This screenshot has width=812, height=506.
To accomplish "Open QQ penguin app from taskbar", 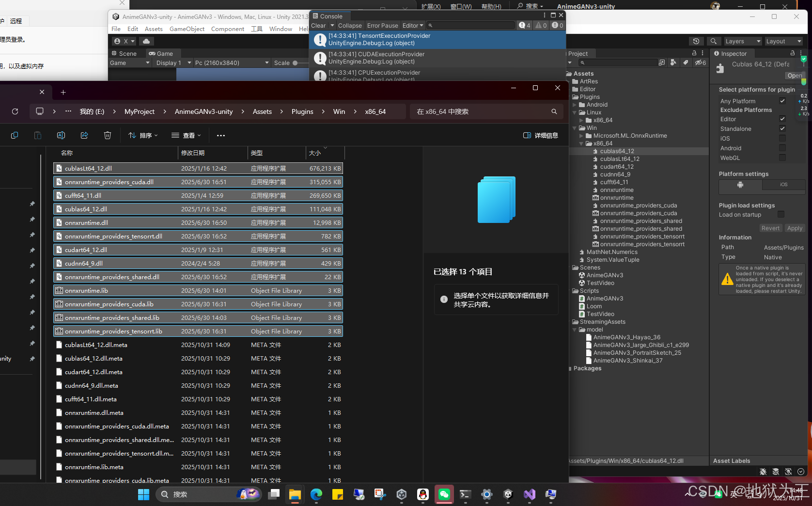I will [x=423, y=494].
